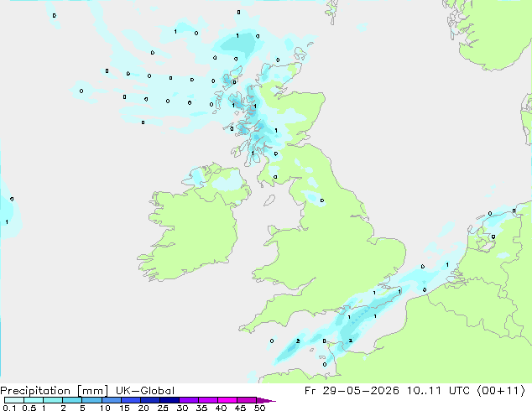Click the "10..11 UTC" time label
This screenshot has width=532, height=411.
(x=438, y=391)
